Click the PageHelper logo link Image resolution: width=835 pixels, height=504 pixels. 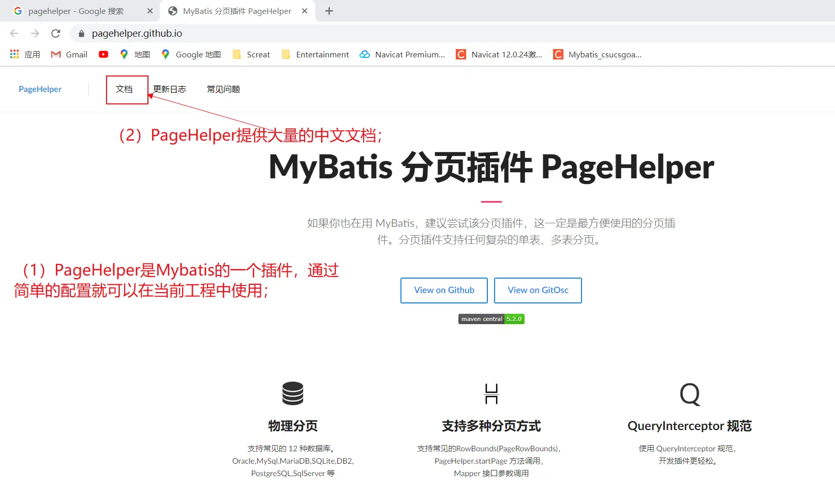40,89
